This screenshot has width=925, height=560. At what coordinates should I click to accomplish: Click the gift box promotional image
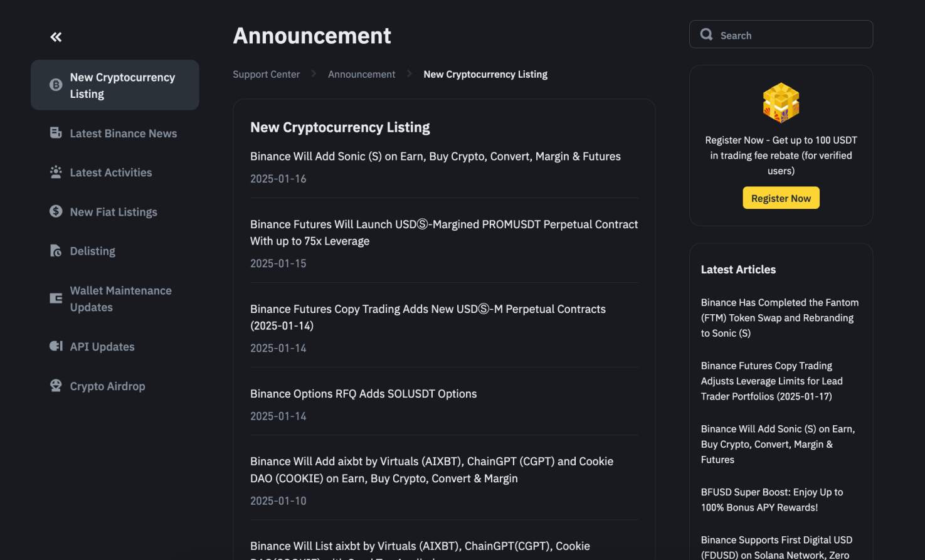(781, 103)
